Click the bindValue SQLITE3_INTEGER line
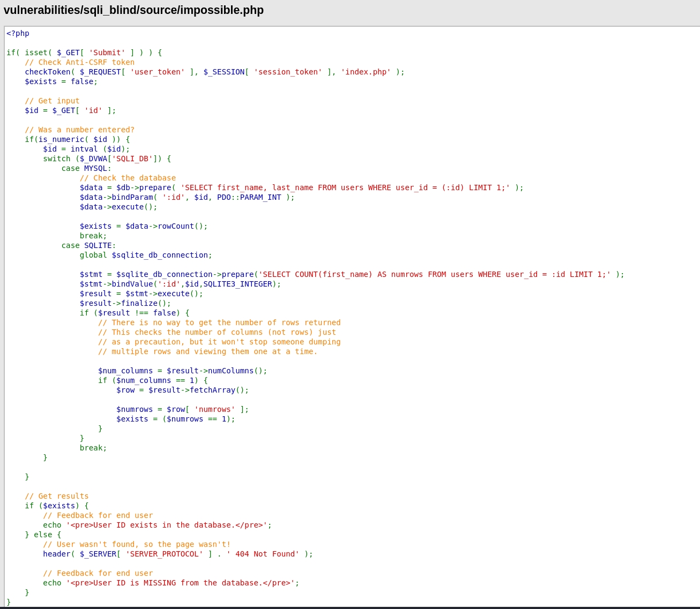 pos(180,284)
